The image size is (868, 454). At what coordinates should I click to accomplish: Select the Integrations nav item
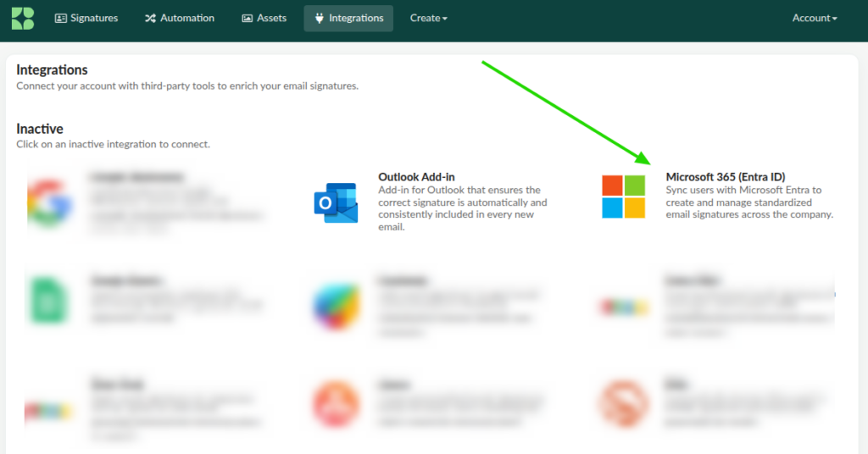(348, 18)
